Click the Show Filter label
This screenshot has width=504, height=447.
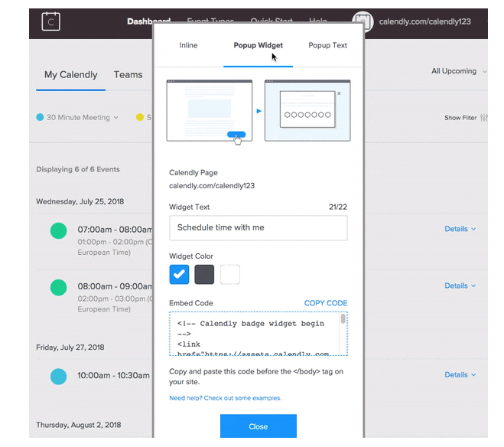pyautogui.click(x=460, y=118)
